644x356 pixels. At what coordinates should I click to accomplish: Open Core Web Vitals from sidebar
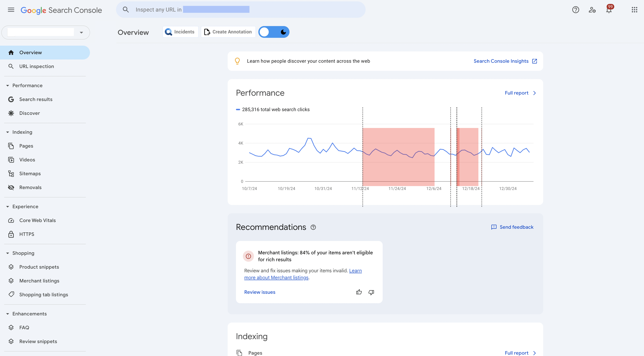click(x=37, y=220)
